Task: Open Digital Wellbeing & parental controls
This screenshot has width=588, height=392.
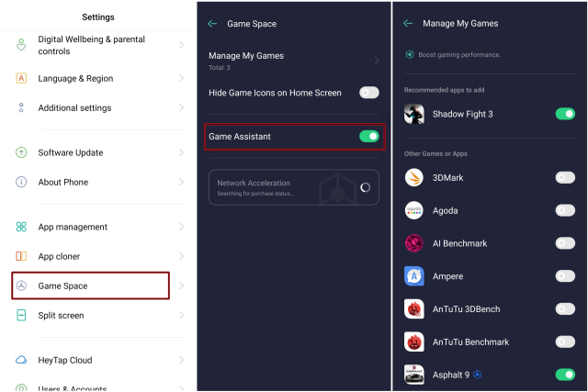Action: (98, 45)
